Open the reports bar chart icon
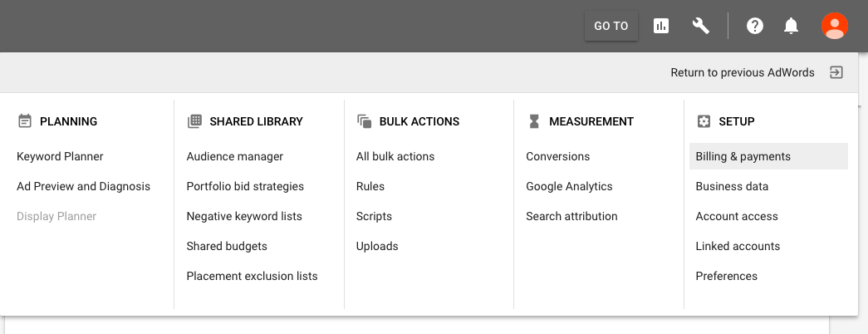The width and height of the screenshot is (868, 334). click(x=661, y=26)
